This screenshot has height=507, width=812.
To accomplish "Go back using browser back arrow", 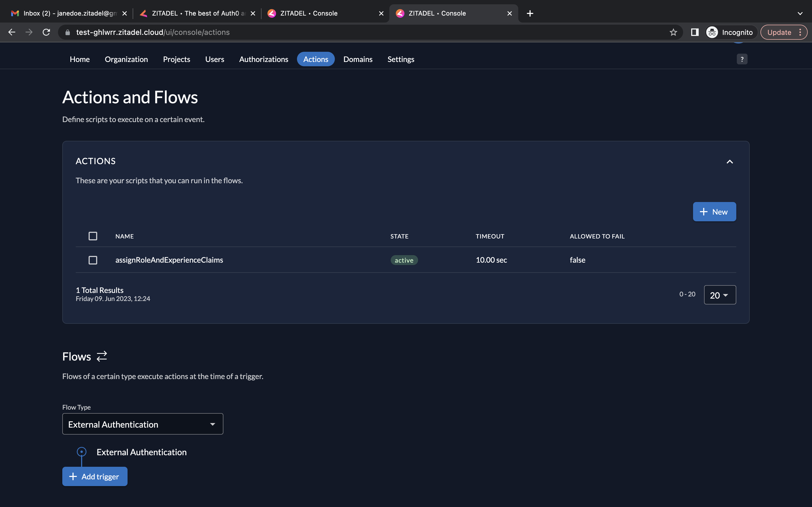I will click(12, 32).
